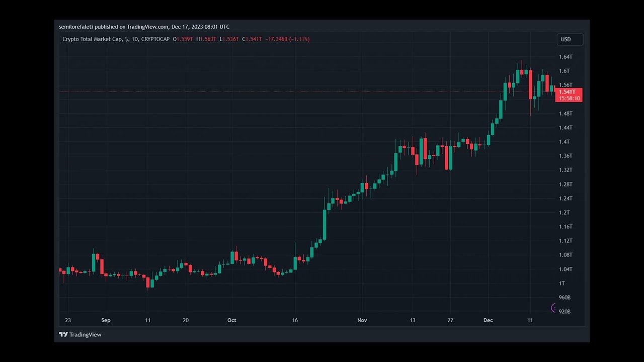Click the red 1.541T current price label
The image size is (644, 362).
567,92
